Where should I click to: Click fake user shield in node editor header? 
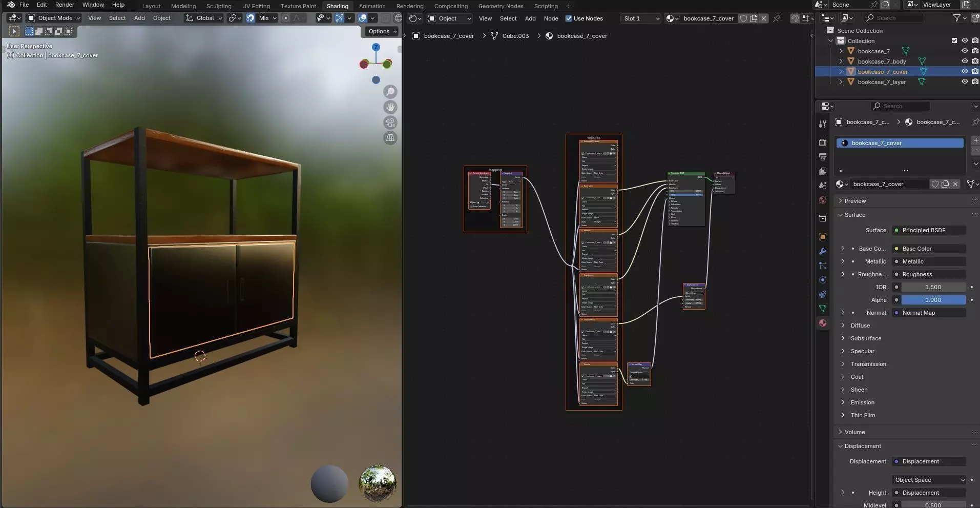click(x=743, y=18)
